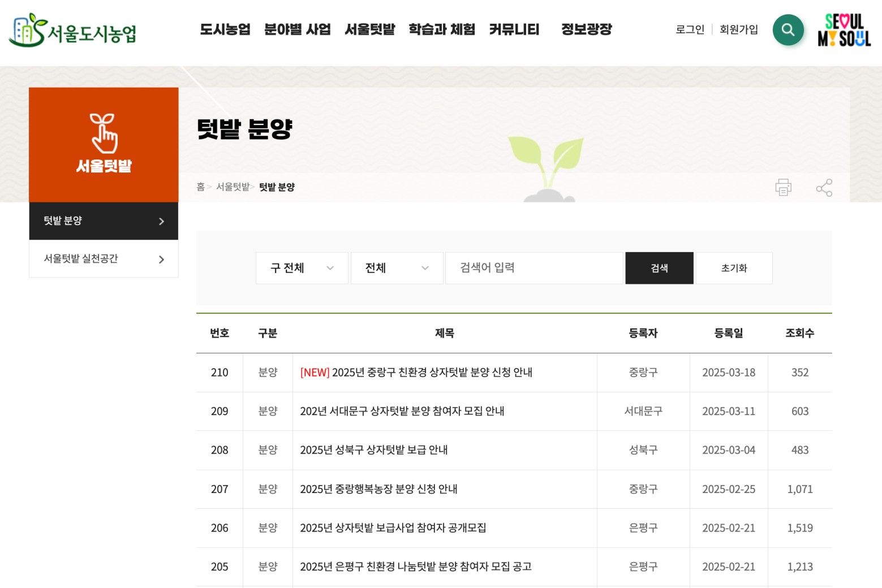Click the view count 352
Screen dimensions: 882x588
pos(800,373)
